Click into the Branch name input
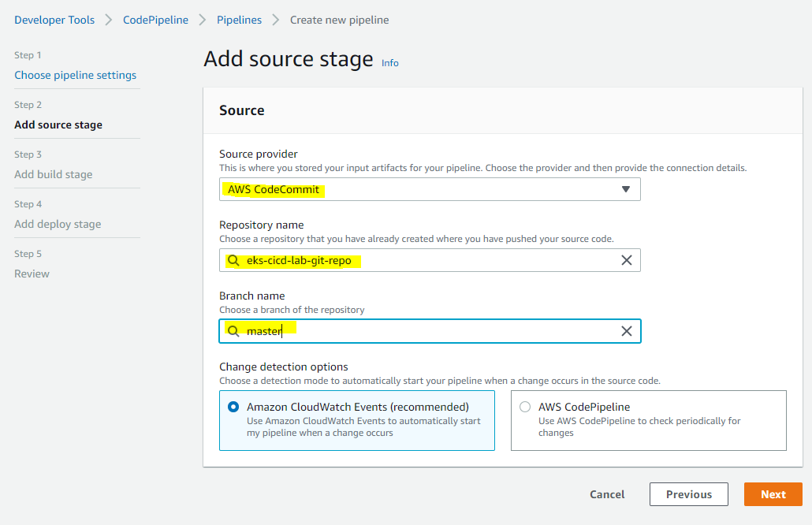The width and height of the screenshot is (812, 525). pos(430,331)
